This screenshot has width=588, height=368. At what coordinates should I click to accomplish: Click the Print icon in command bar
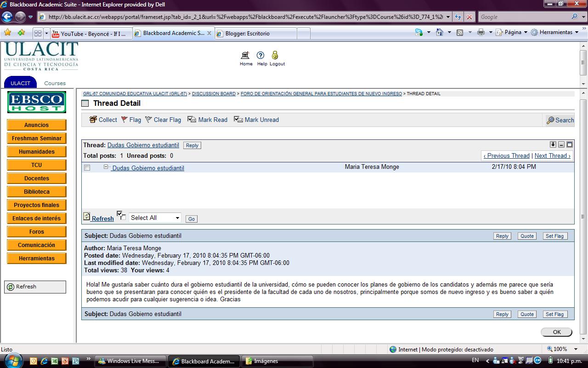coord(481,32)
